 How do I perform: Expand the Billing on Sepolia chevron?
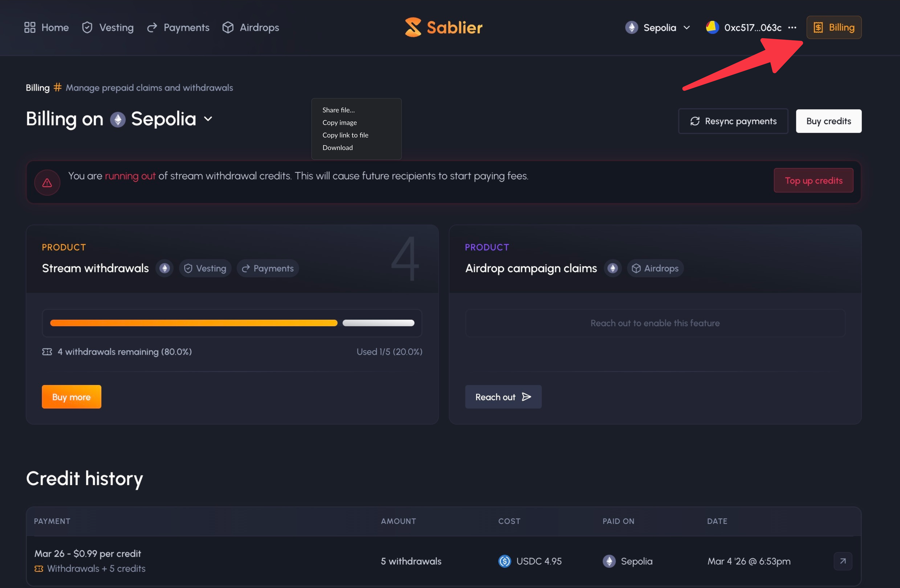click(x=208, y=119)
